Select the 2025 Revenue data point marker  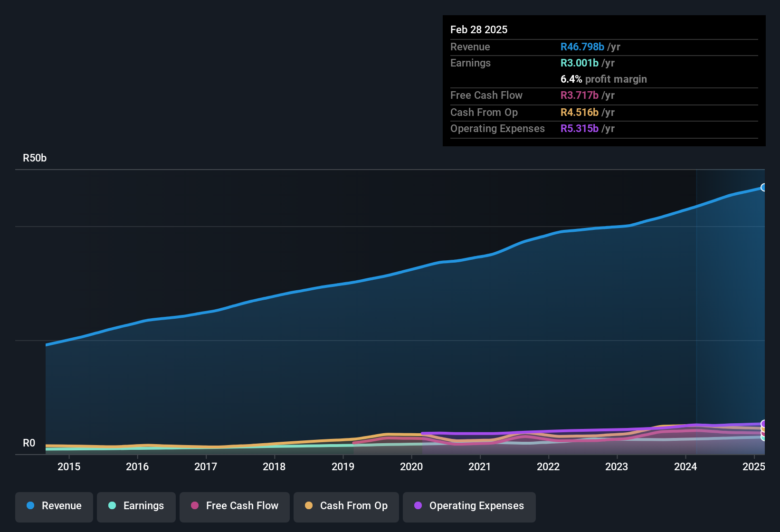tap(763, 187)
